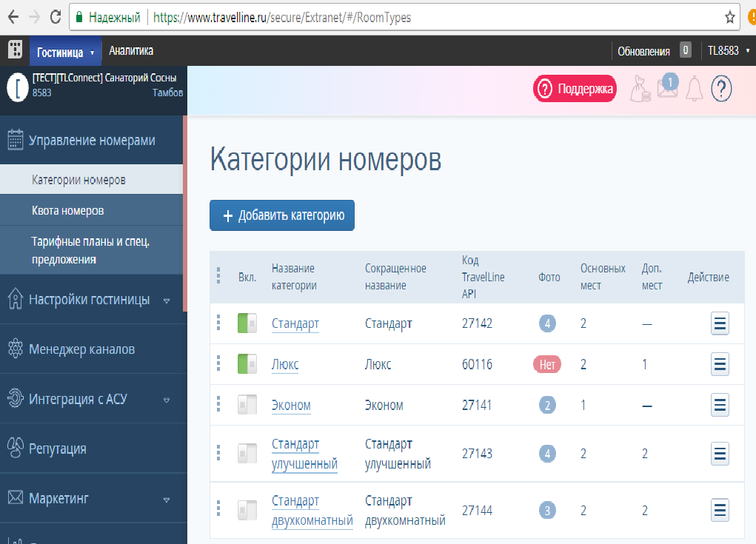
Task: Click the money bag icon in header
Action: pyautogui.click(x=639, y=89)
